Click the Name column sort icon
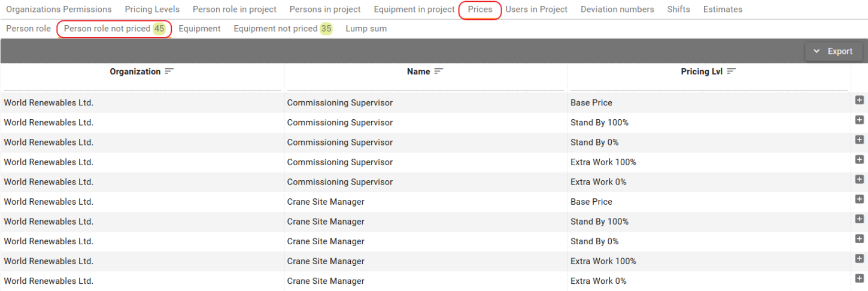The width and height of the screenshot is (868, 291). click(x=439, y=71)
